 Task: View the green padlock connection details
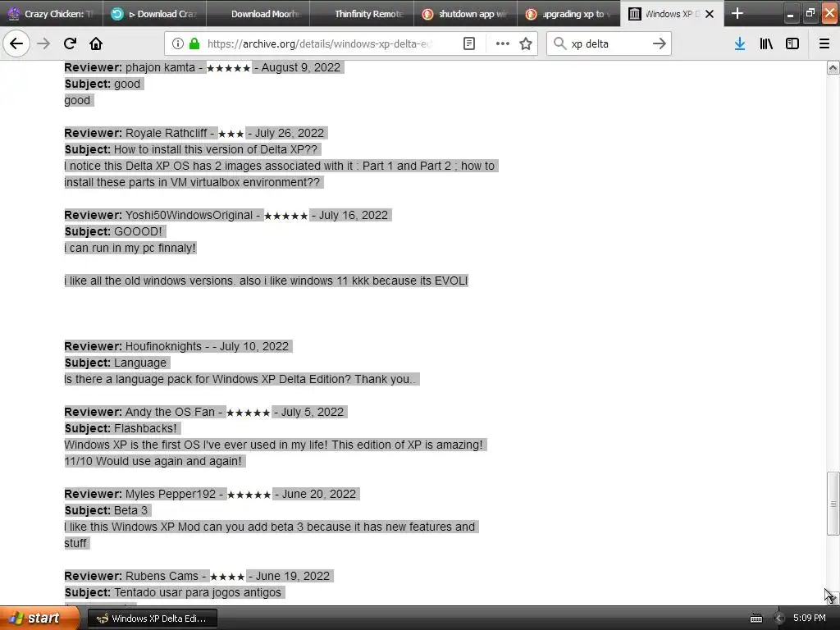(x=194, y=43)
